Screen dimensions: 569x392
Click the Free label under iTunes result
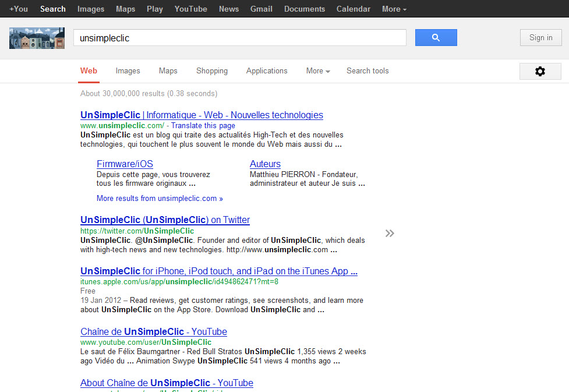tap(88, 291)
